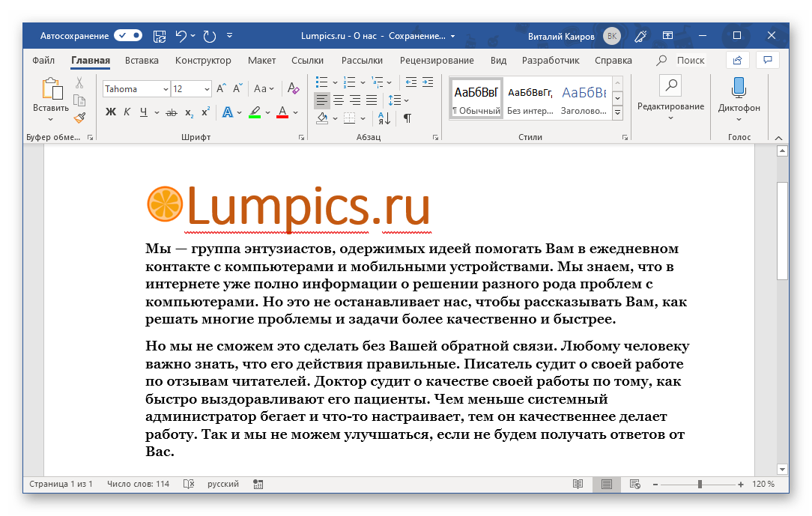The height and width of the screenshot is (516, 812).
Task: Open line spacing dropdown
Action: tap(399, 100)
